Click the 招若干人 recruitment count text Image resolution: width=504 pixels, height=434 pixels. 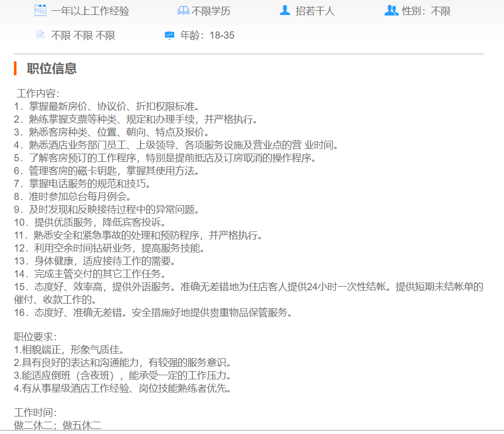pos(315,11)
